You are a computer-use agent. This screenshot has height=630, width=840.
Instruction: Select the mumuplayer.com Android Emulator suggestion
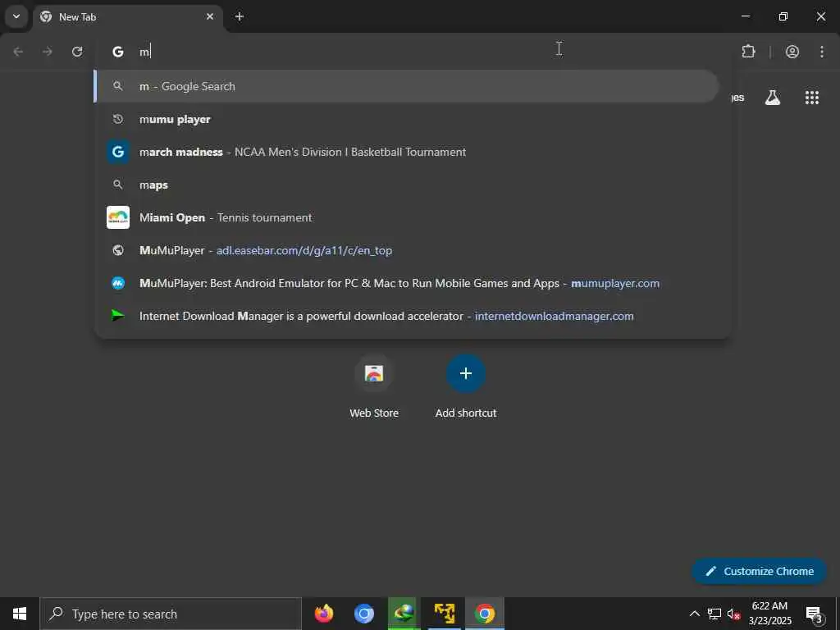point(406,283)
